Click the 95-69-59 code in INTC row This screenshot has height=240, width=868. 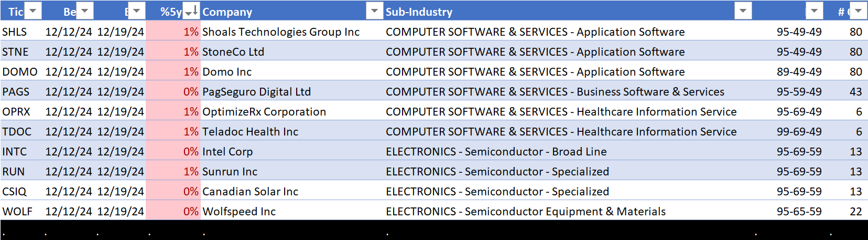coord(799,151)
